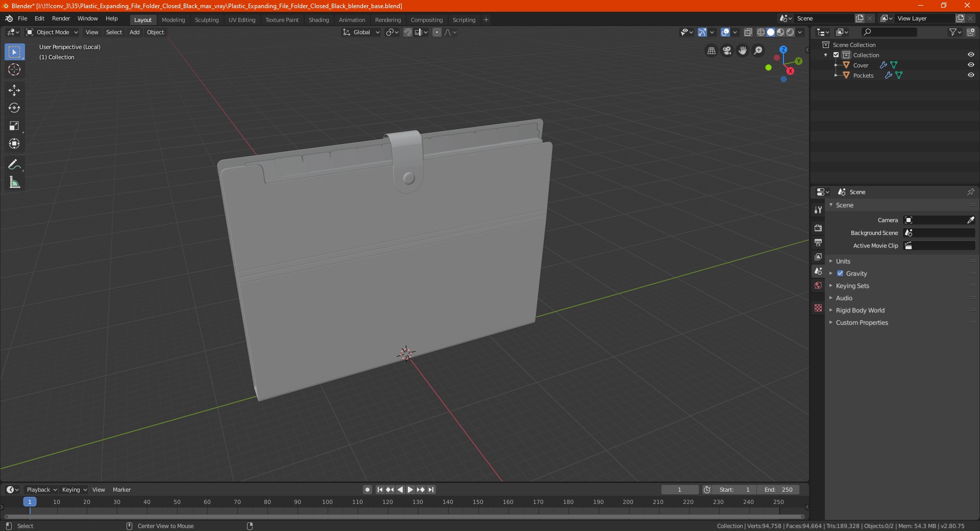Add a new workspace tab
Image resolution: width=980 pixels, height=531 pixels.
click(486, 20)
